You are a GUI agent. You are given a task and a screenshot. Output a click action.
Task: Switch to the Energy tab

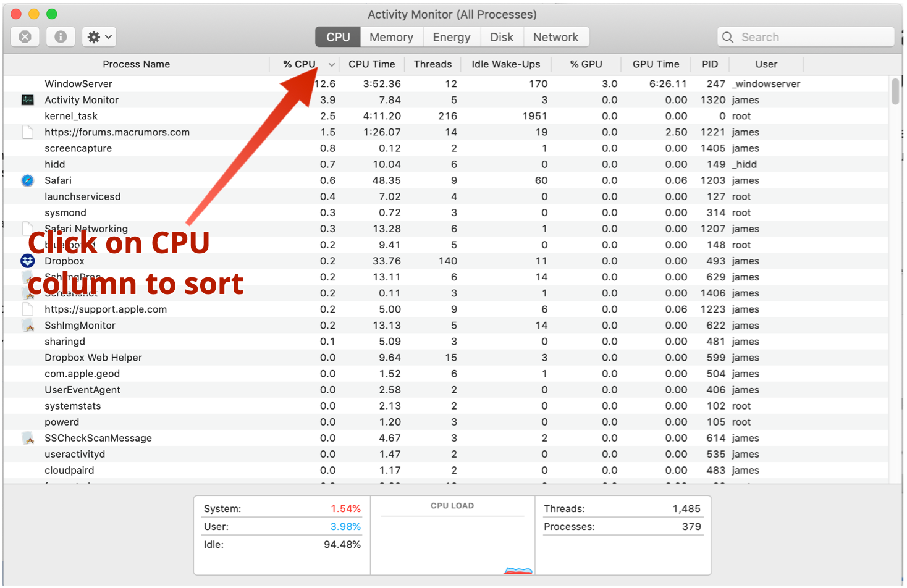[452, 37]
